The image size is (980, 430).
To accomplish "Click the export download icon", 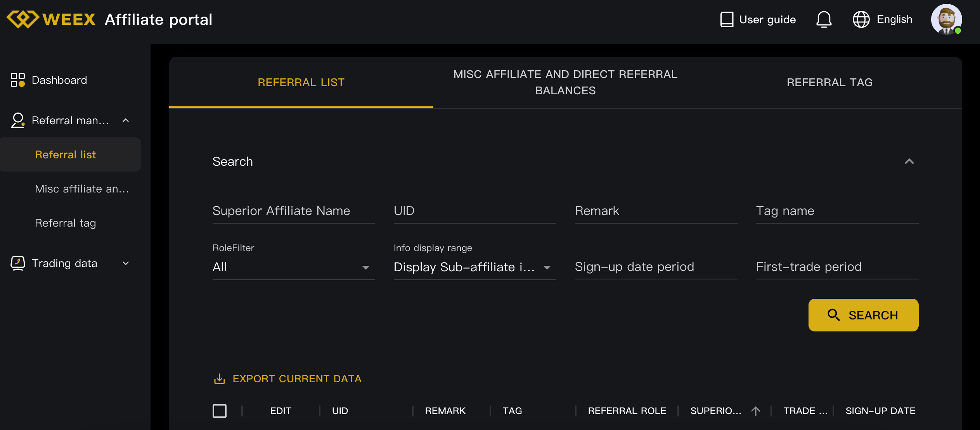I will click(220, 379).
